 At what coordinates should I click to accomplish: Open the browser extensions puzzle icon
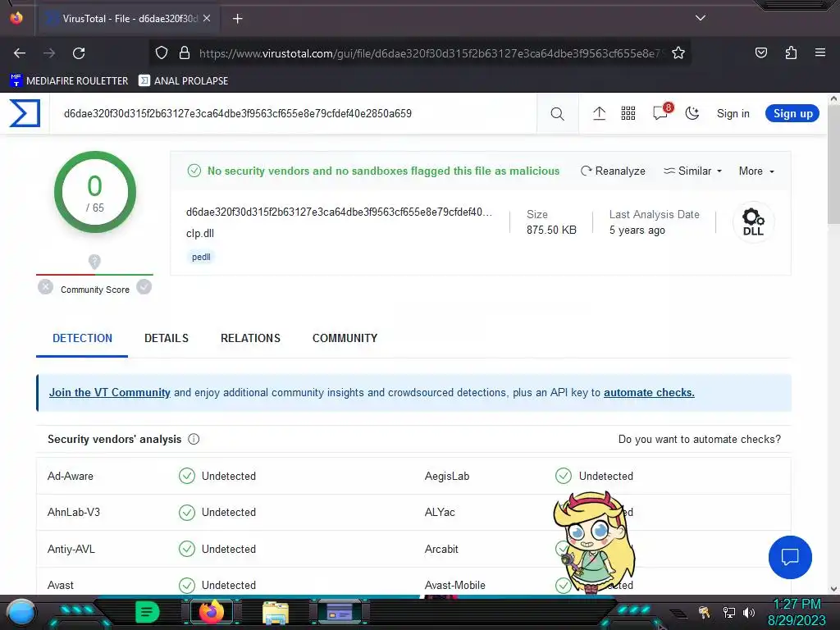click(791, 52)
